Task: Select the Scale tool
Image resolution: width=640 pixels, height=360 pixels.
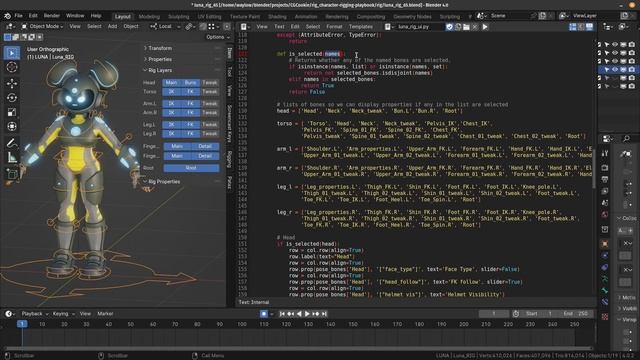Action: point(12,112)
